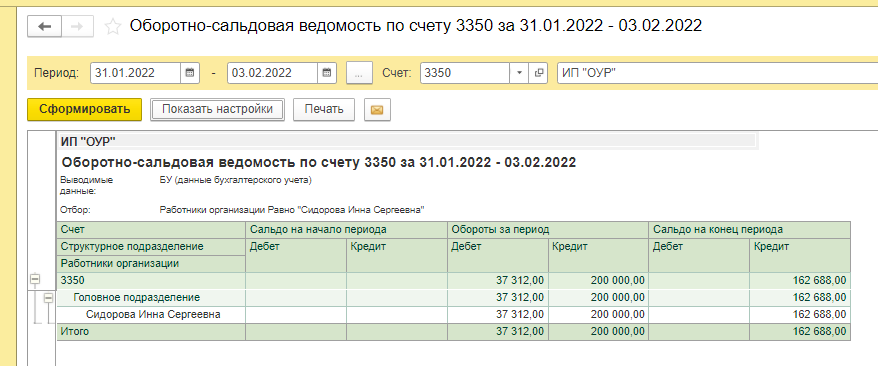
Task: Open period selection with ellipsis button
Action: click(x=359, y=73)
